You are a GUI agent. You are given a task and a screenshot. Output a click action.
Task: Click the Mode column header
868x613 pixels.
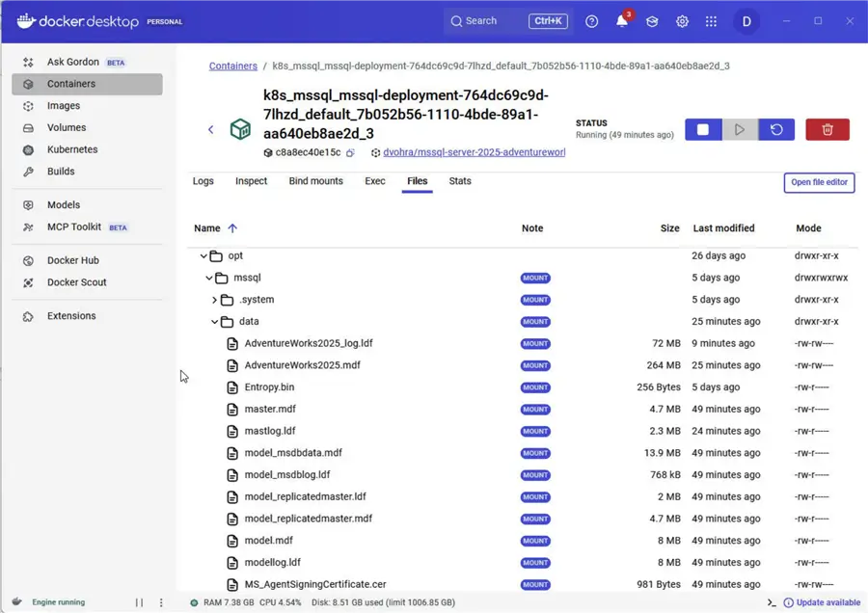pyautogui.click(x=808, y=227)
